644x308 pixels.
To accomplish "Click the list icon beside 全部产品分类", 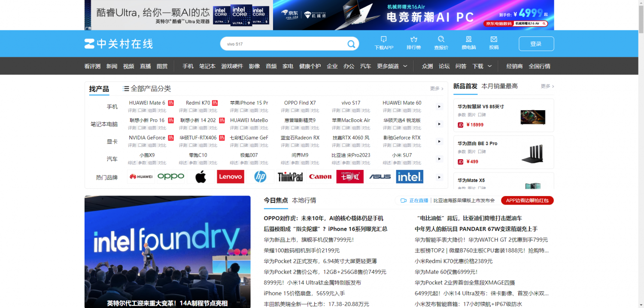I will pyautogui.click(x=126, y=89).
